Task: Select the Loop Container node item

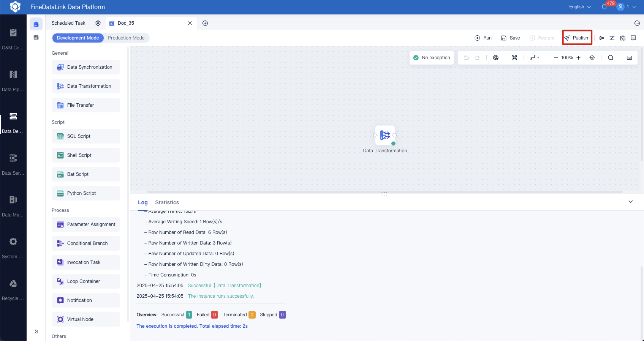Action: click(86, 281)
